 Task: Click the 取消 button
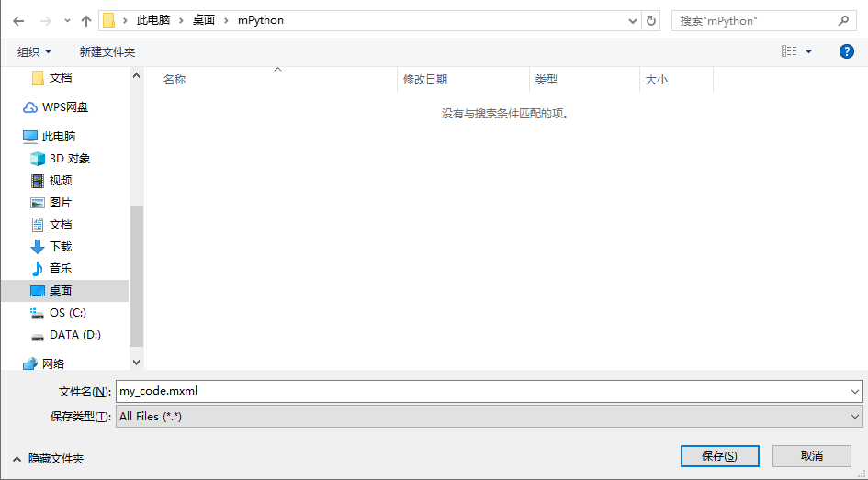pyautogui.click(x=812, y=456)
